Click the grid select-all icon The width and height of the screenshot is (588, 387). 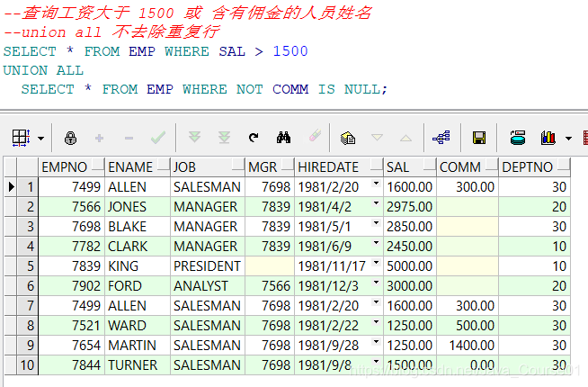(x=21, y=138)
